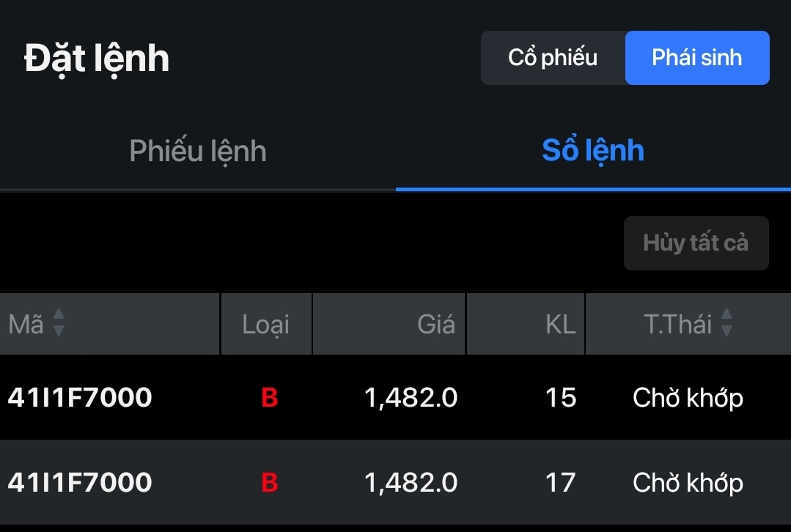The height and width of the screenshot is (532, 791).
Task: Select the Sổ lệnh tab
Action: [x=593, y=151]
